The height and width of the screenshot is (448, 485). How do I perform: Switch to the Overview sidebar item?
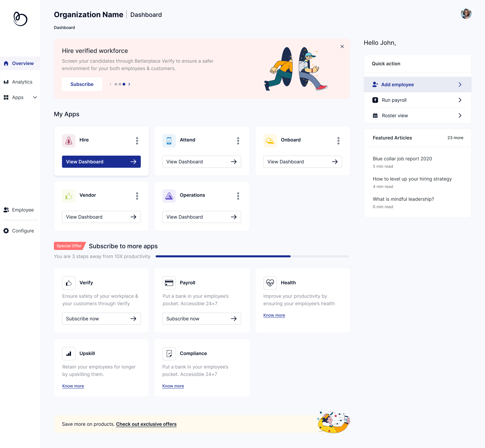click(x=23, y=63)
